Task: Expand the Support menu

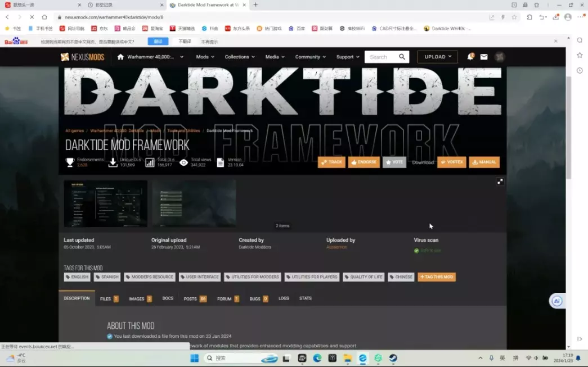Action: 348,57
